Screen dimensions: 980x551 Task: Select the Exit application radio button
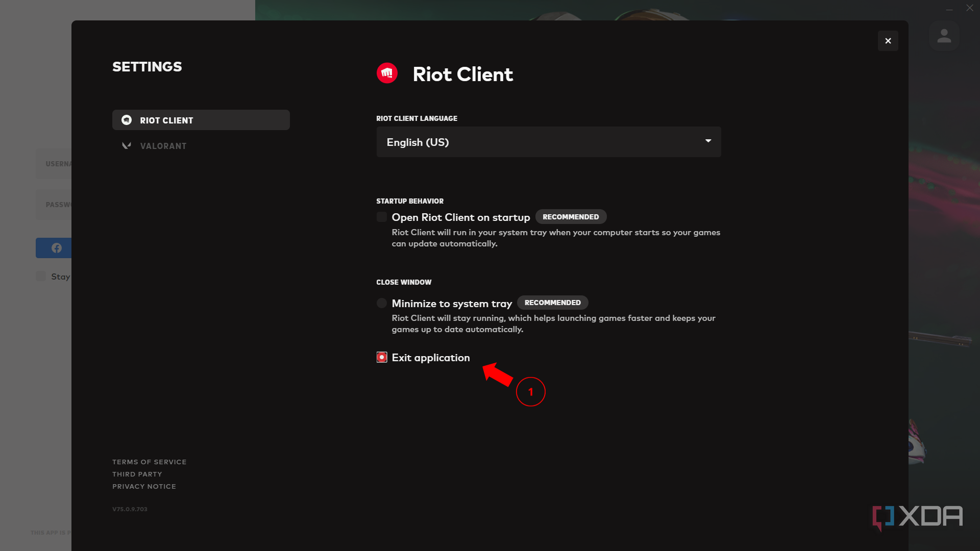click(382, 357)
